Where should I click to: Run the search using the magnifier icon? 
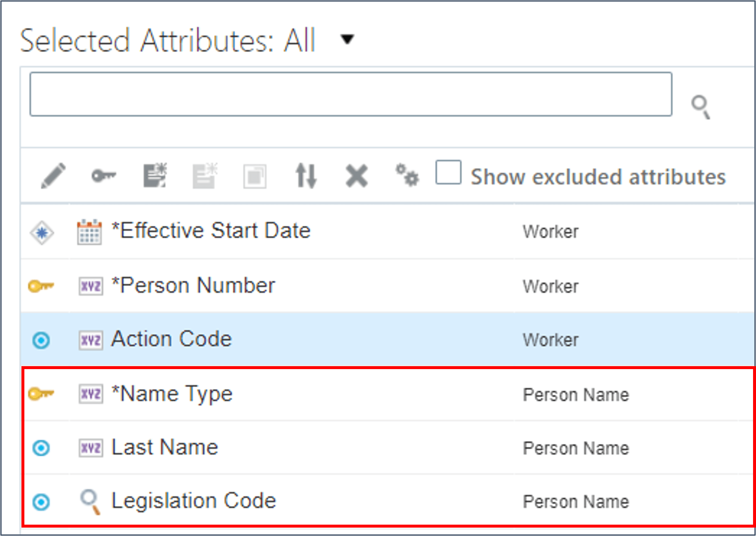click(701, 106)
